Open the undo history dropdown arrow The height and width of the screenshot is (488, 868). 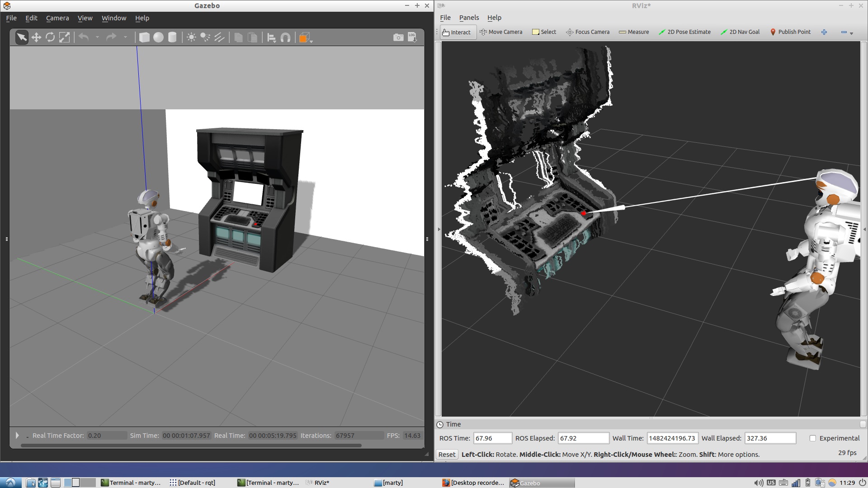(x=97, y=38)
